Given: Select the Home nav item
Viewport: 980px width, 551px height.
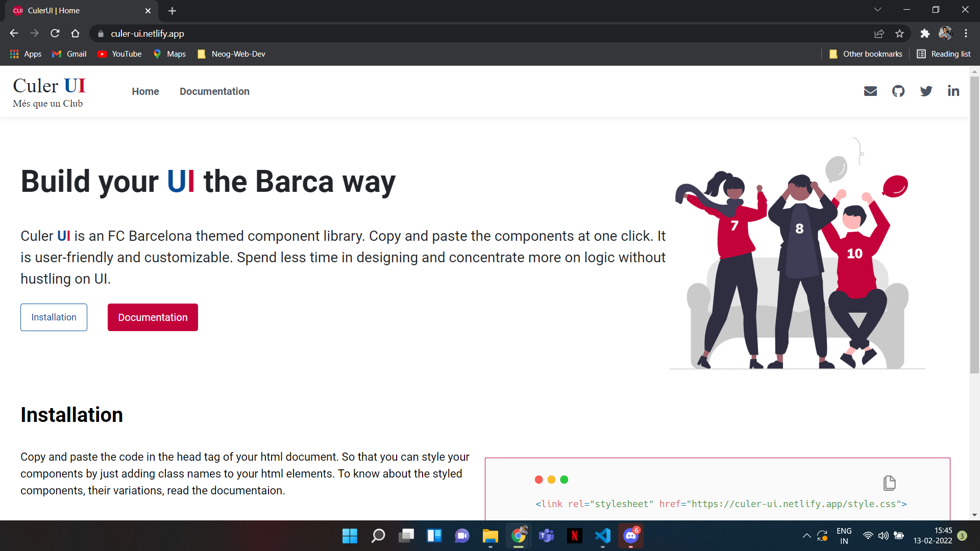Looking at the screenshot, I should click(145, 91).
